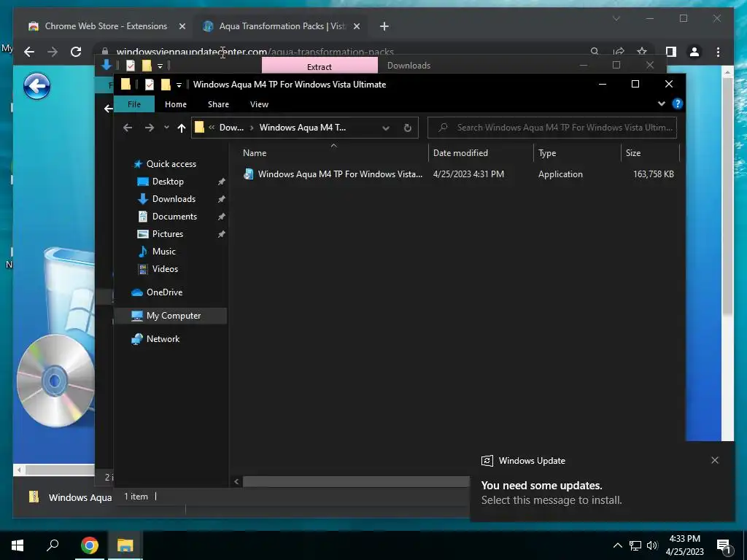Open the Share ribbon tab

218,104
